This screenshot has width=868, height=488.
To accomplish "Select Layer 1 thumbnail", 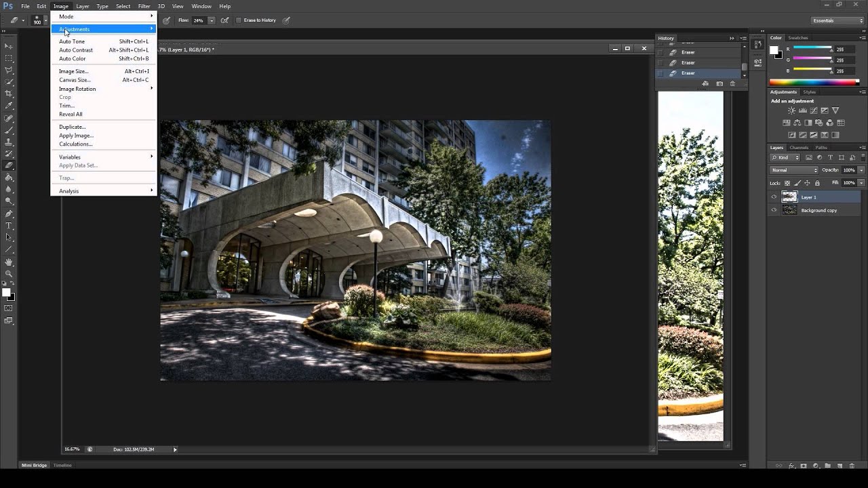I will [789, 197].
